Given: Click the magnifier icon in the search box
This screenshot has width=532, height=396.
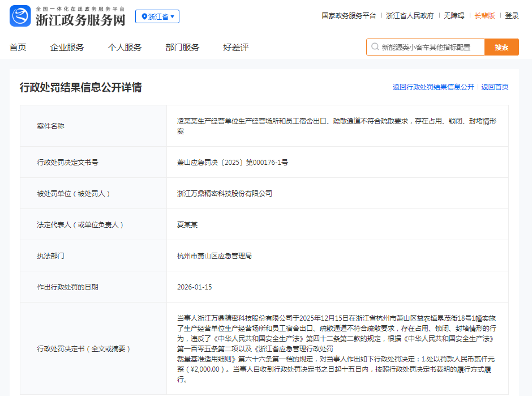Looking at the screenshot, I should click(374, 47).
